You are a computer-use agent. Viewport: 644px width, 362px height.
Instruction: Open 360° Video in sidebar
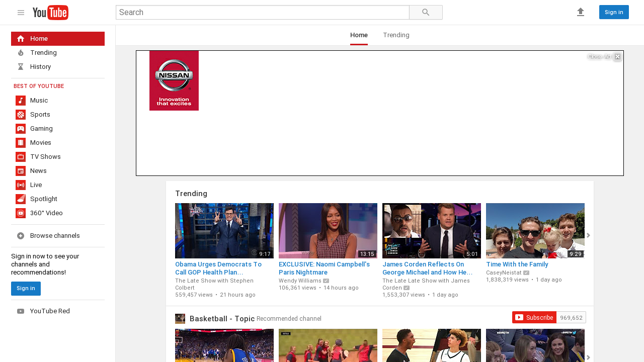point(58,213)
